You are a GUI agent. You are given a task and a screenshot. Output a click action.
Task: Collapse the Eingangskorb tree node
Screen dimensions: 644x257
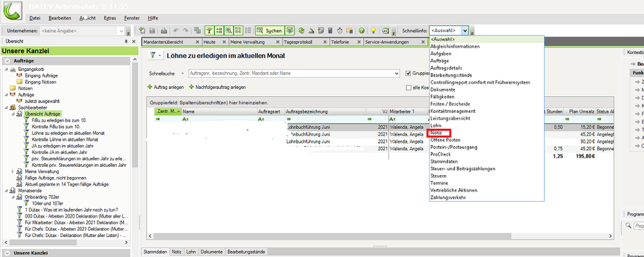coord(6,70)
